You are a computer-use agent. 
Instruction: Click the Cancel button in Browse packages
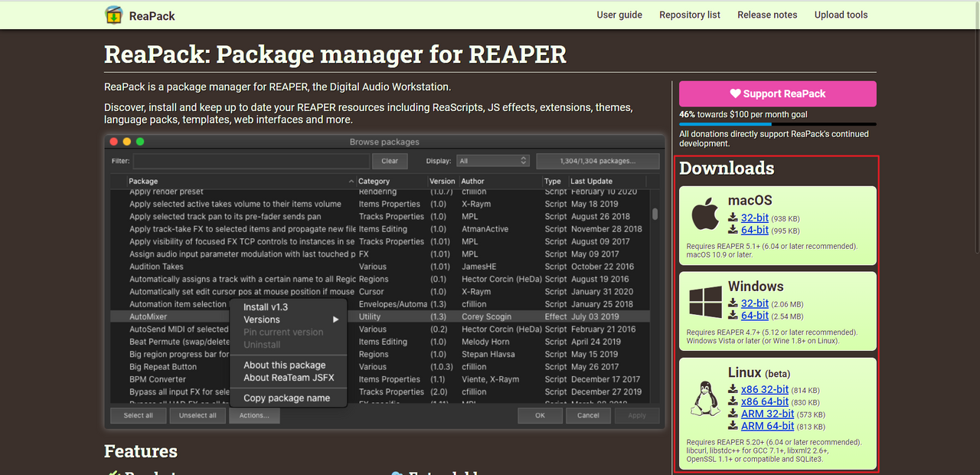coord(588,415)
